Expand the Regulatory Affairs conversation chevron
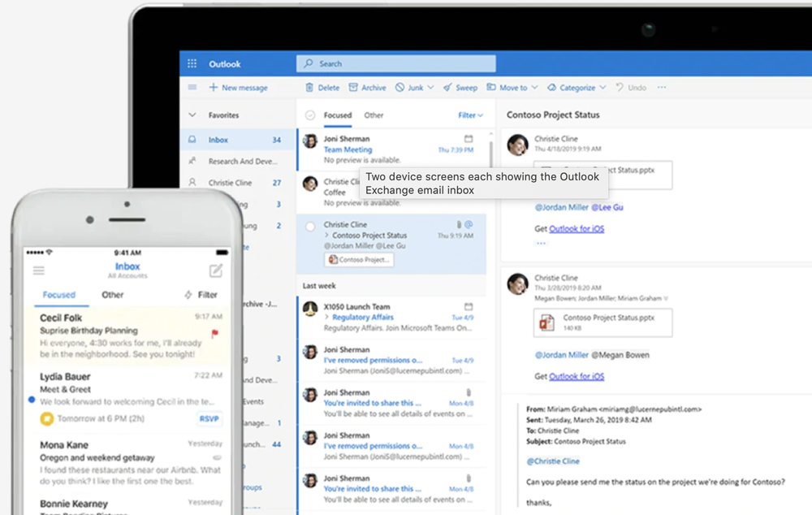 click(x=326, y=317)
